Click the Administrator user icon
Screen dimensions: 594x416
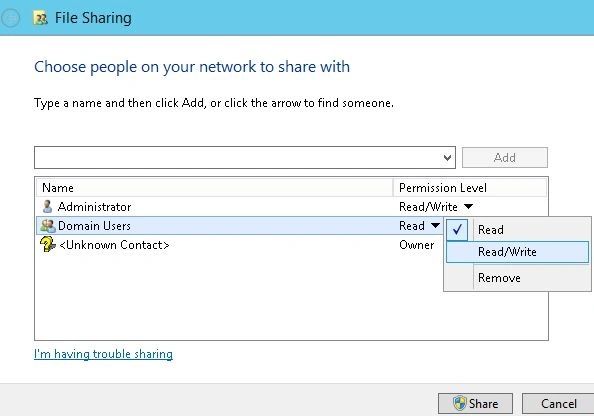(47, 207)
